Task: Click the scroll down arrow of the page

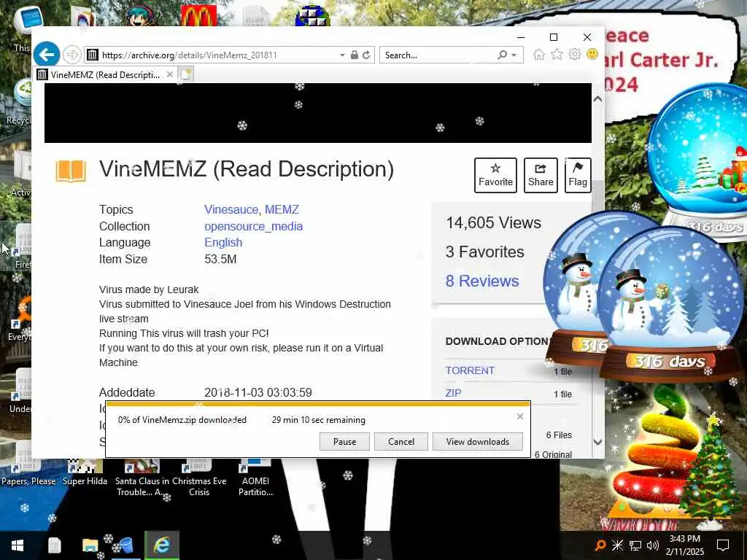Action: coord(598,442)
